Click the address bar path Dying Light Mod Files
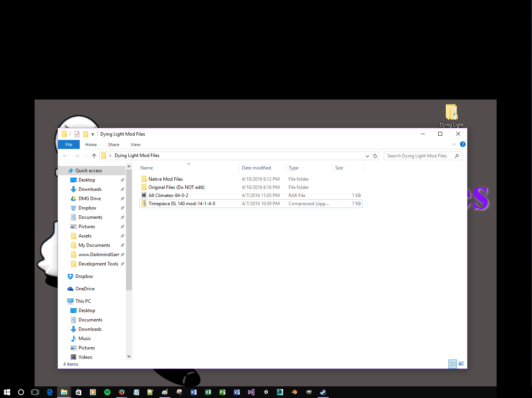This screenshot has height=398, width=532. (137, 155)
